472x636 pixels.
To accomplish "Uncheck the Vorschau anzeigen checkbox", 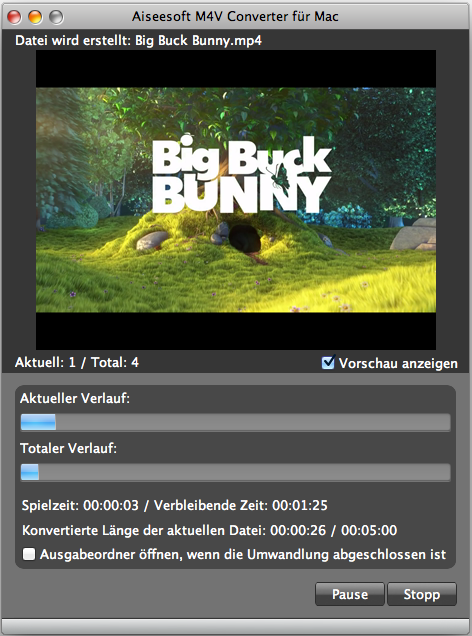I will 328,362.
